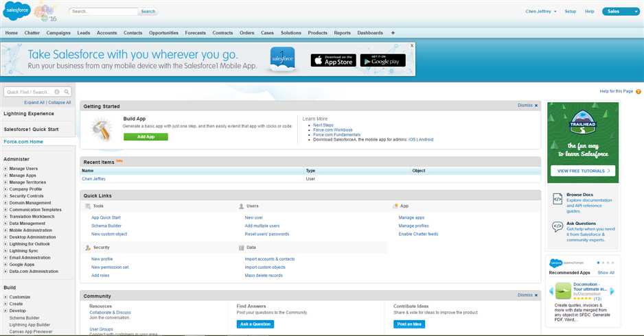The image size is (644, 336).
Task: Click the Post an Idea button
Action: [x=409, y=324]
